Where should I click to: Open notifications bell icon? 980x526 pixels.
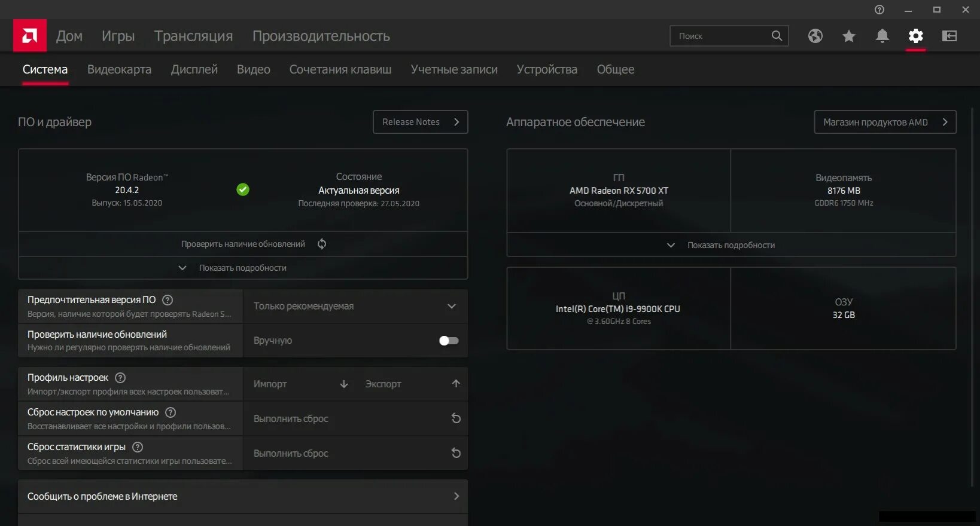[x=882, y=36]
